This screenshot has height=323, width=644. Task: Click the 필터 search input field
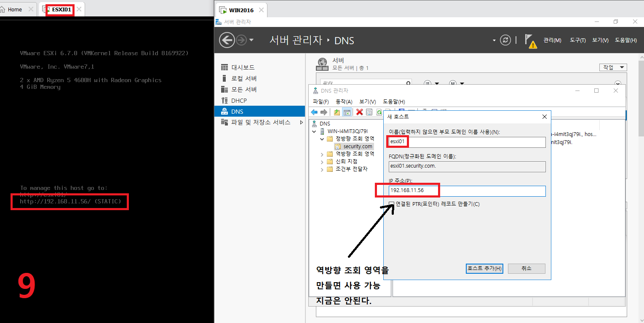pyautogui.click(x=362, y=83)
